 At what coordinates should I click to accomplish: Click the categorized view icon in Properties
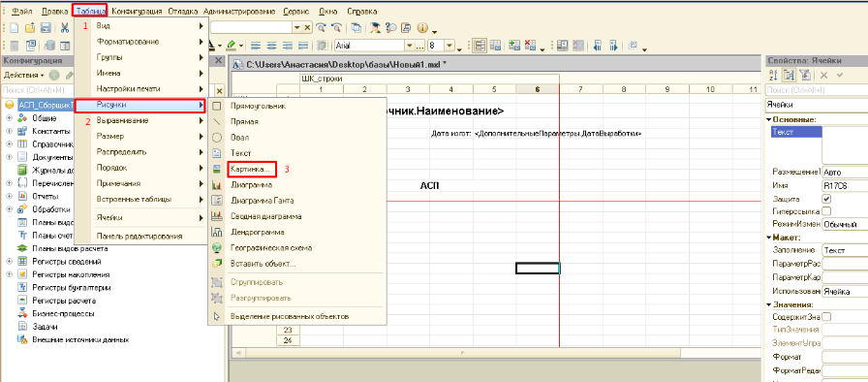pyautogui.click(x=789, y=75)
